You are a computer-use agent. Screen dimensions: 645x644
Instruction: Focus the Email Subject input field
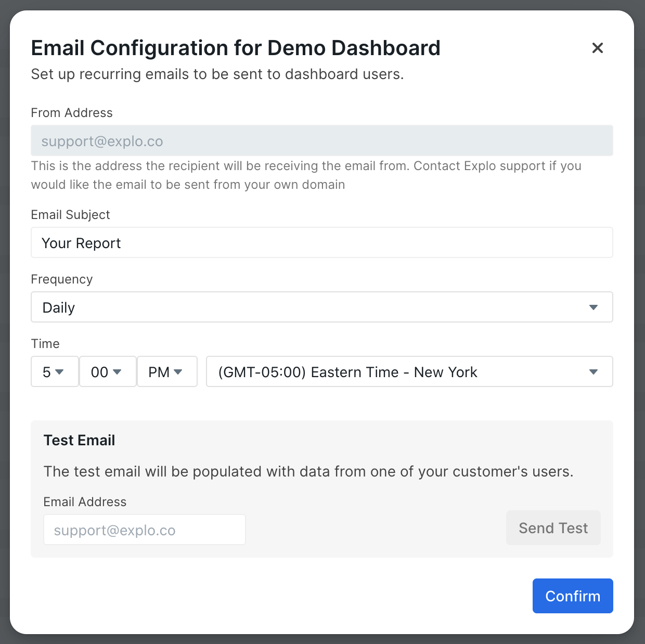[x=321, y=243]
